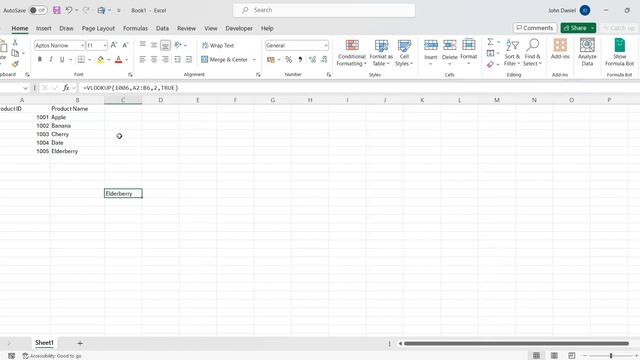Expand the Merge & Center dropdown arrow

pyautogui.click(x=254, y=60)
